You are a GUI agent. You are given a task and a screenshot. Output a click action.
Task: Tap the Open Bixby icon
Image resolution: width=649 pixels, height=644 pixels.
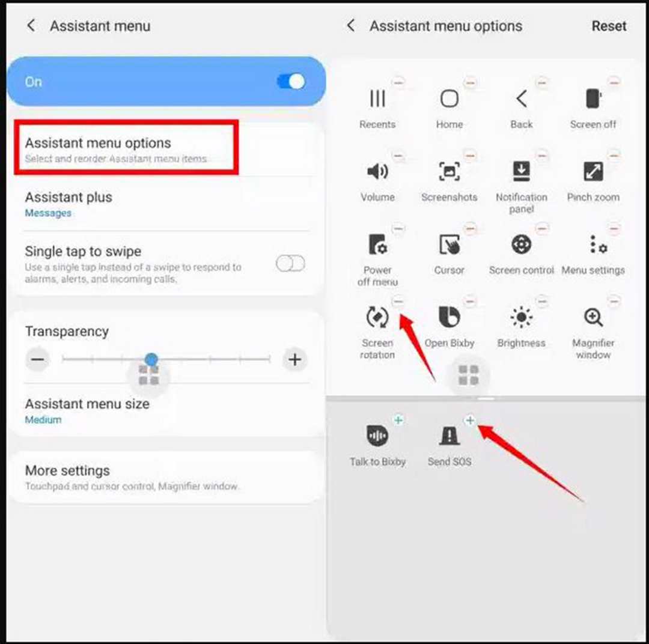449,317
